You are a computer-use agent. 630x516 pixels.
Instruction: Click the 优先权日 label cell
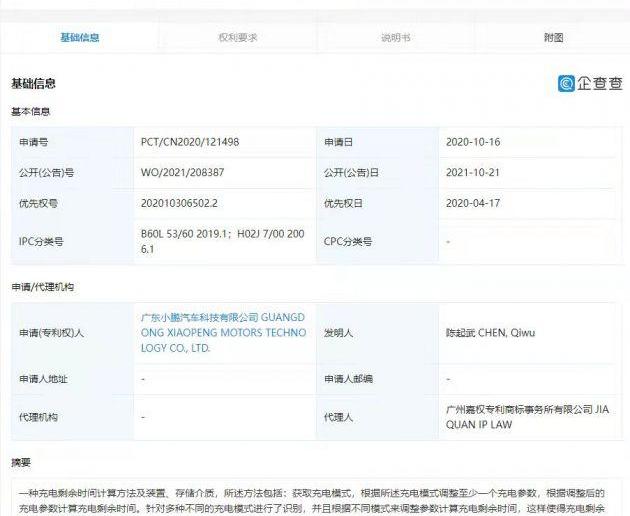[377, 203]
